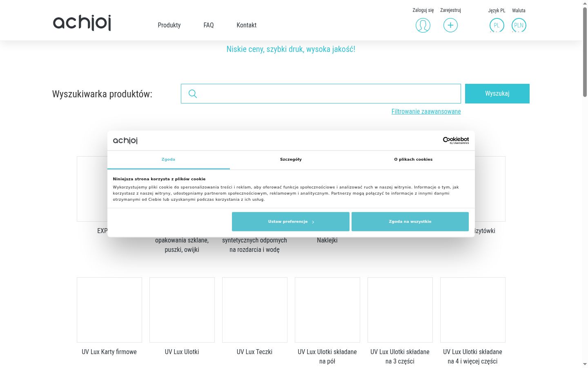Accept all cookies with Zgoda na wszystkie
Screen dimensions: 588x368
(410, 222)
